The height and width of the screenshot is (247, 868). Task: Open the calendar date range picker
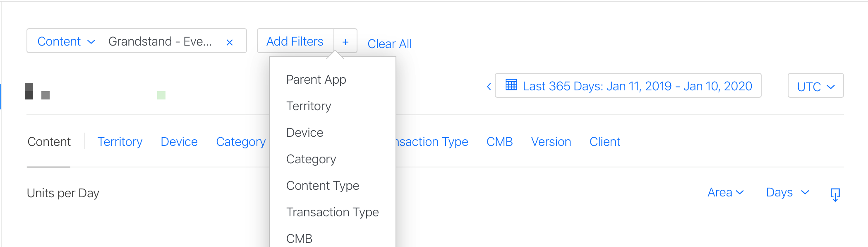(x=628, y=86)
